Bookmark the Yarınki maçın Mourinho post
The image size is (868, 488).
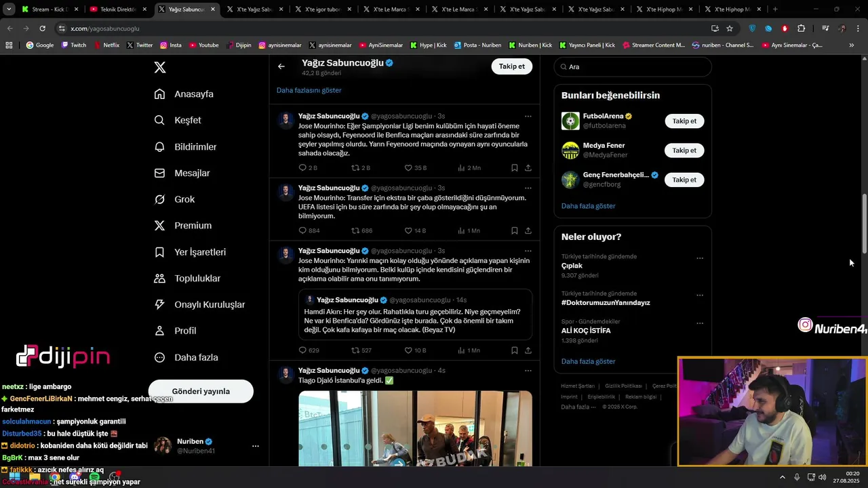point(515,350)
